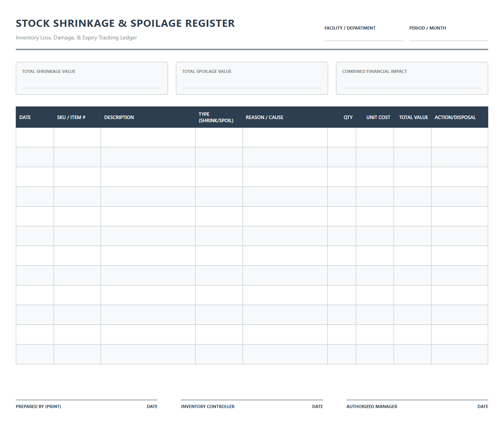Click the DATE label beside Authorized Manager
The image size is (504, 425).
click(x=483, y=406)
